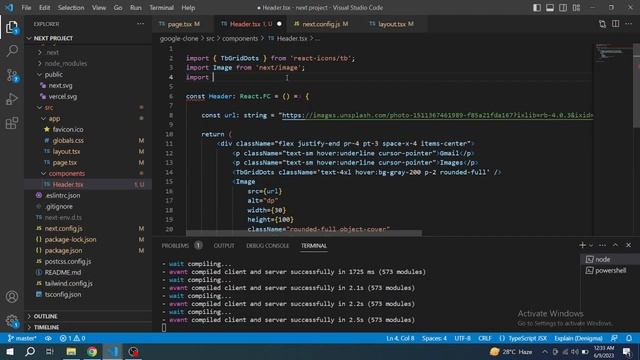The height and width of the screenshot is (360, 640).
Task: Open terminal panel more actions ellipsis
Action: click(602, 245)
